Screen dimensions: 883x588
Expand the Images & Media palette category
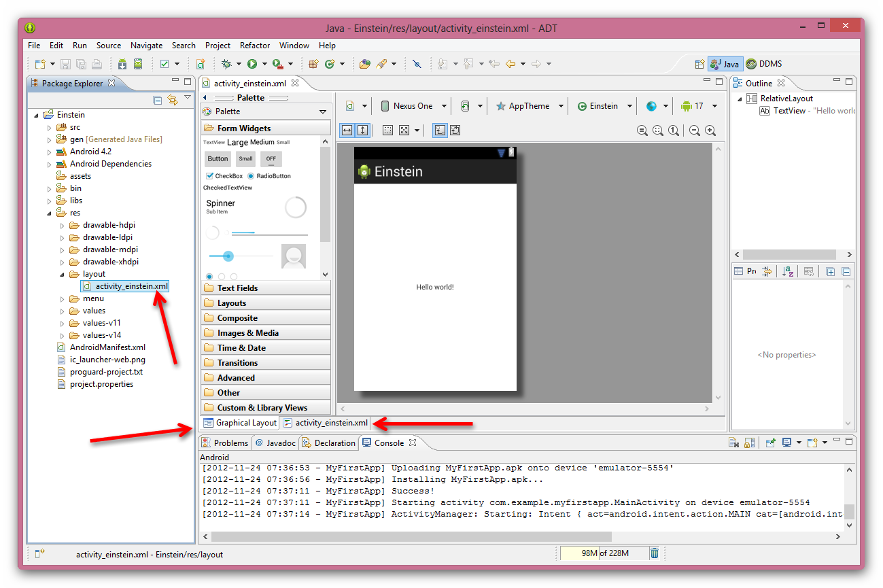point(266,333)
